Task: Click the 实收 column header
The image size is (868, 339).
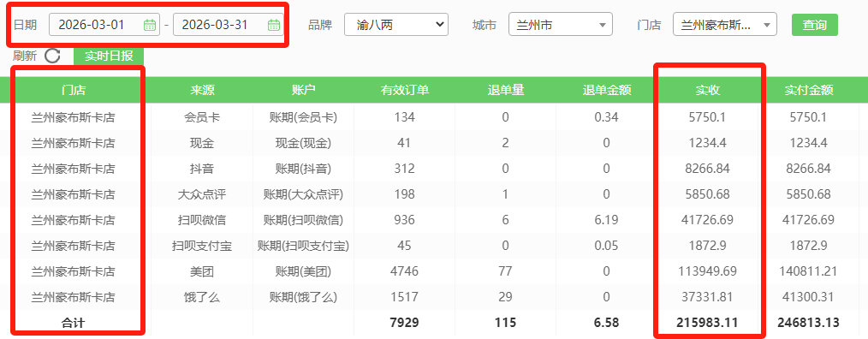Action: click(707, 90)
